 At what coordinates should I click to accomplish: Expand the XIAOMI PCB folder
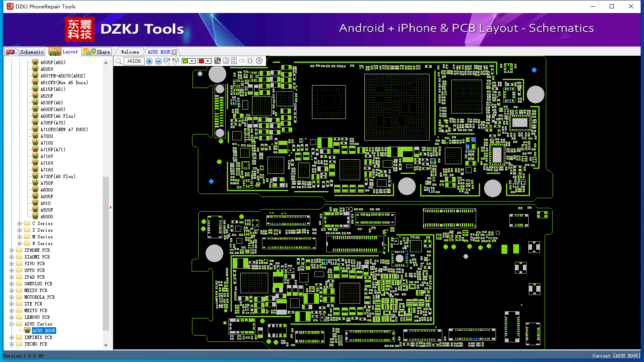[x=11, y=257]
